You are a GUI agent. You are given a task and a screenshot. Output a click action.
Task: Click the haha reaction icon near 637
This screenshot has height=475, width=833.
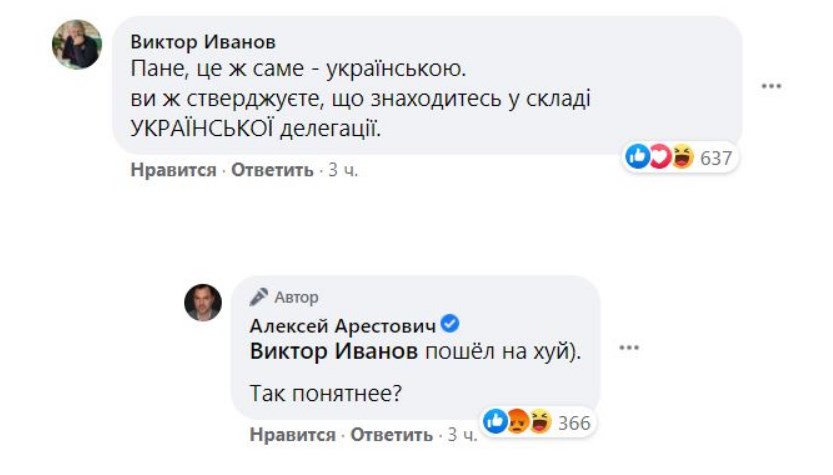[x=682, y=157]
